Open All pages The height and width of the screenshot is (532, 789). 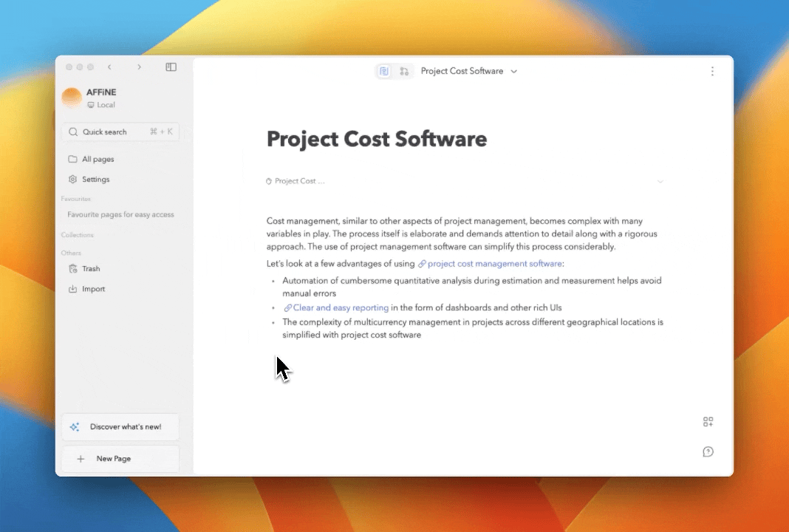(x=120, y=159)
